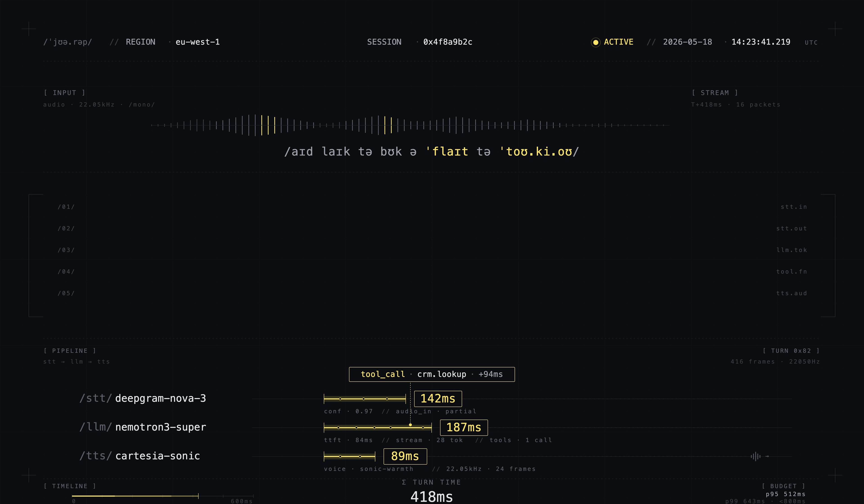
Task: Click the timestamp 14:23:41.219
Action: tap(761, 42)
